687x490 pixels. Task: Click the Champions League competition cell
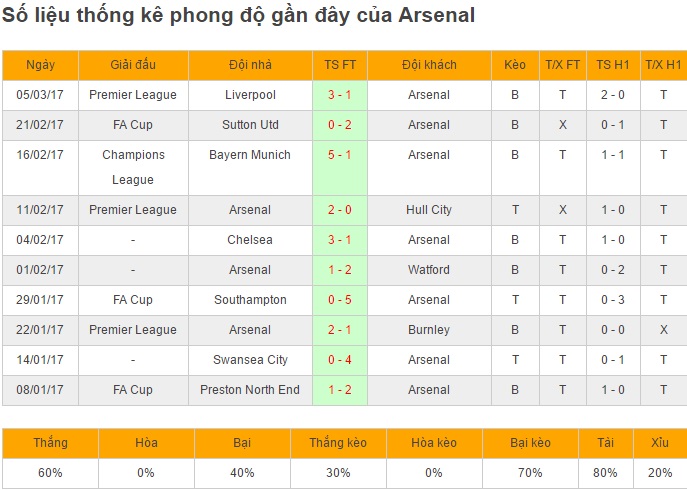(x=133, y=168)
